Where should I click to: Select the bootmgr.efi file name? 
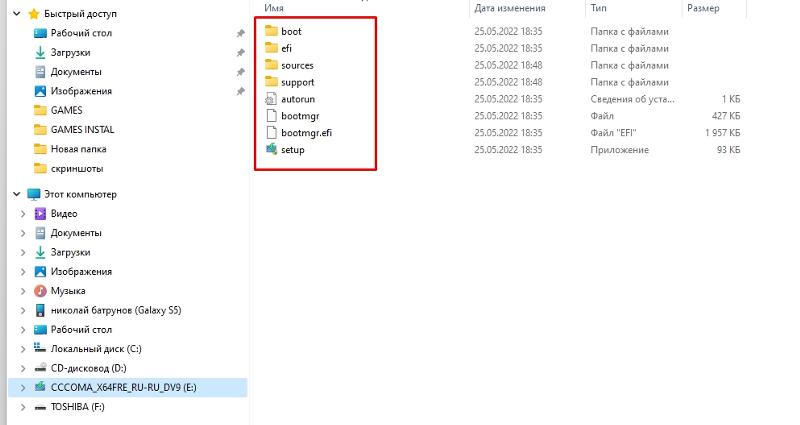tap(307, 133)
